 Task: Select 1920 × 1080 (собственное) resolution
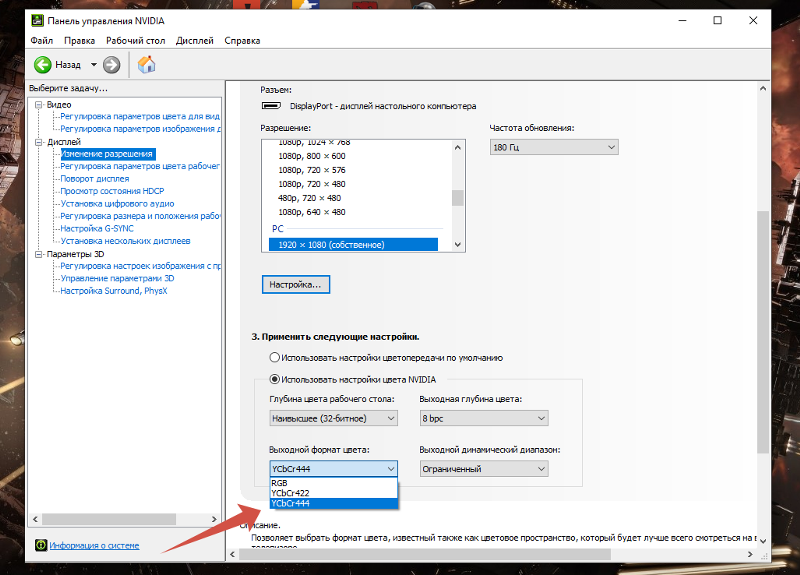353,245
